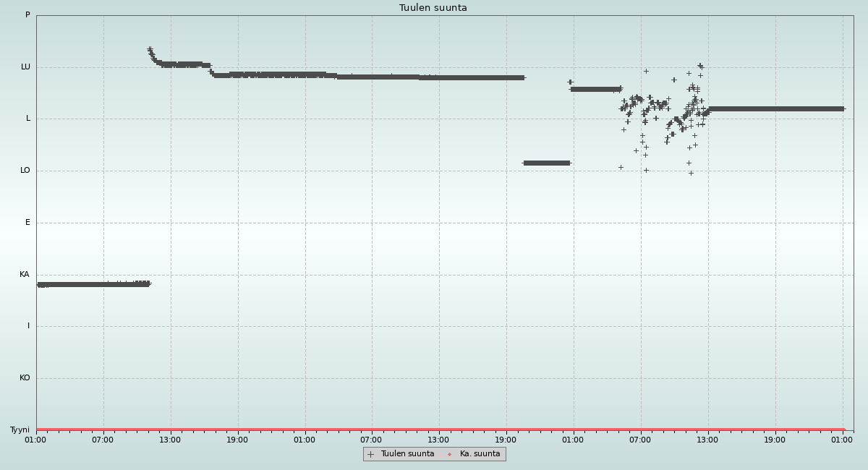Click the long flat data segment at far right
Viewport: 868px width, 470px height.
coord(774,109)
